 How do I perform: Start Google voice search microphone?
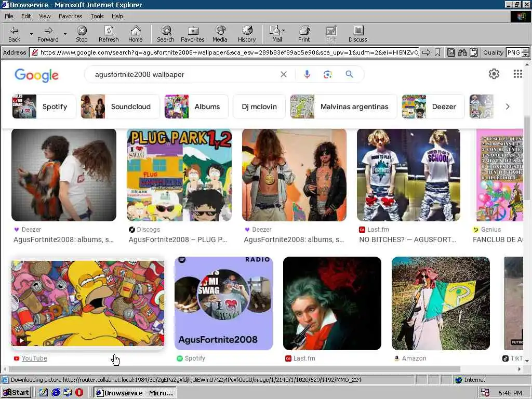[307, 74]
